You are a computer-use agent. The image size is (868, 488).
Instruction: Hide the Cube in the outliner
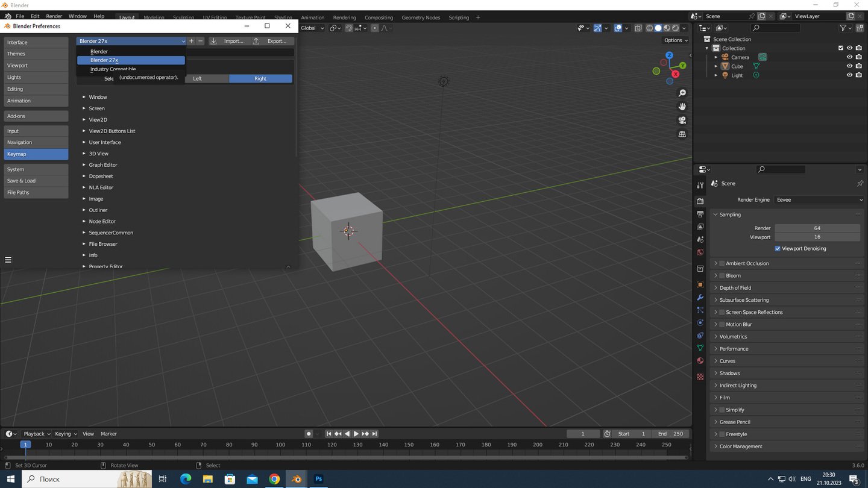[x=849, y=66]
